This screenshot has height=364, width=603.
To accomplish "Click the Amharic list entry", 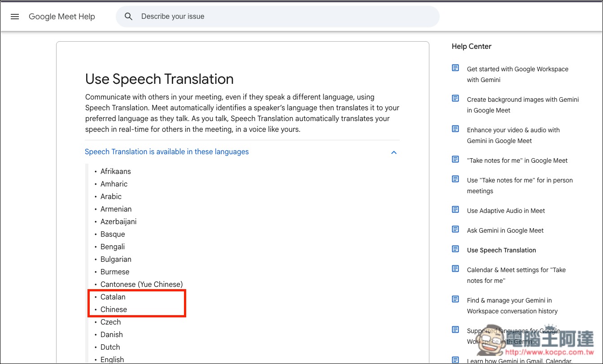I will pyautogui.click(x=114, y=184).
